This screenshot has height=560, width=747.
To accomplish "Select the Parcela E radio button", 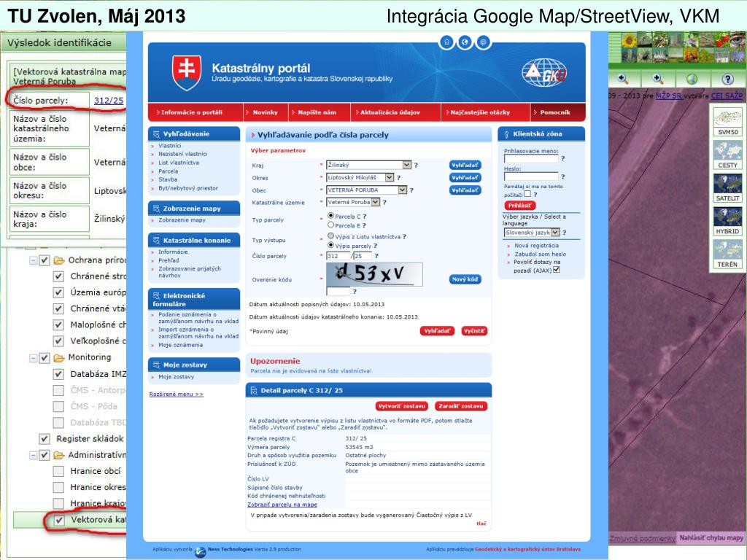I will pyautogui.click(x=330, y=225).
